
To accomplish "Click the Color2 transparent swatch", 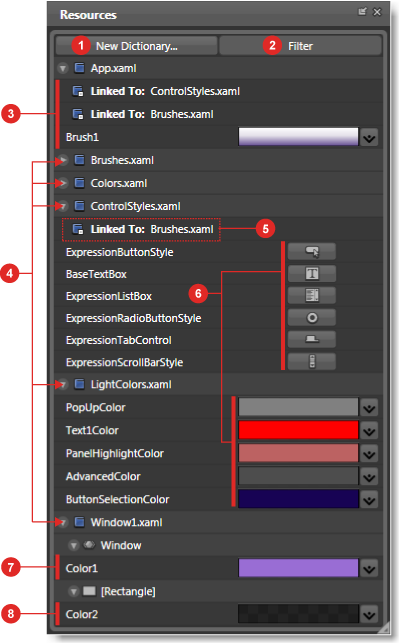I will click(x=298, y=614).
